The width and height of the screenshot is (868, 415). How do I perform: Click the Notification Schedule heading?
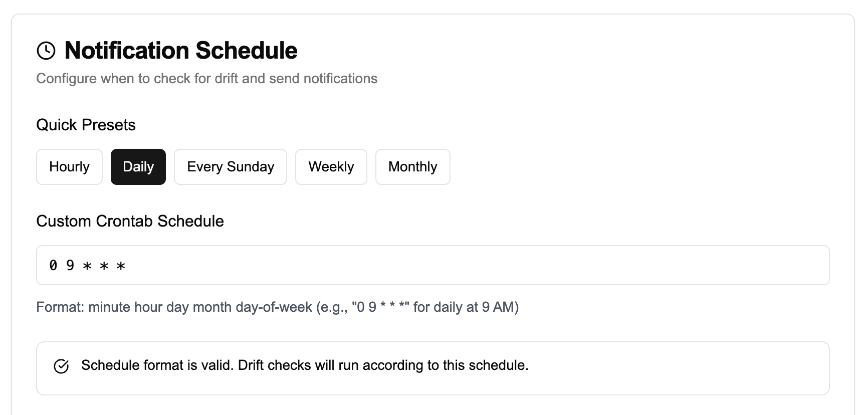[x=180, y=50]
